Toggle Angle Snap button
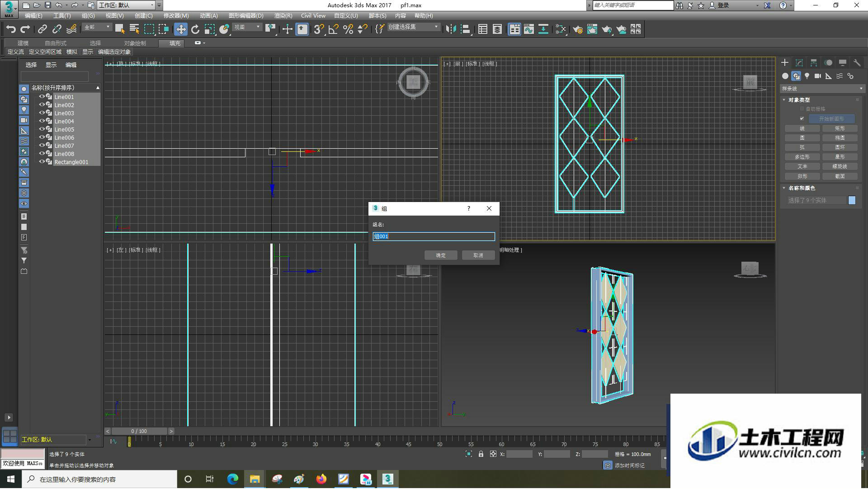Image resolution: width=868 pixels, height=489 pixels. [x=334, y=29]
